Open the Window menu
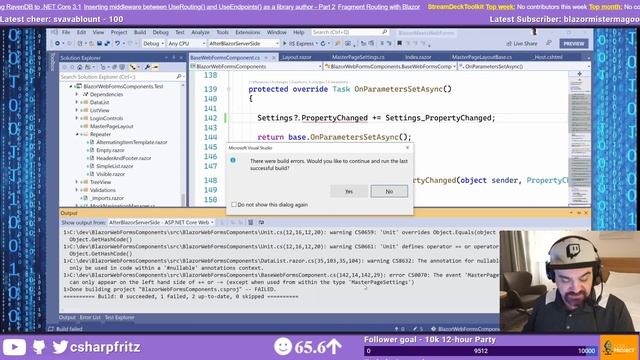 click(276, 32)
